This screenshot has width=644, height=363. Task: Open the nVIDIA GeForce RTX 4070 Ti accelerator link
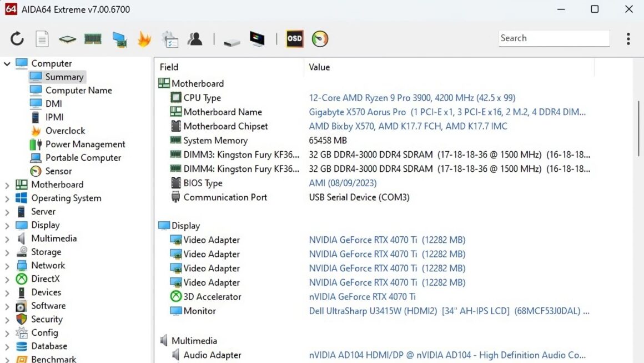tap(362, 297)
